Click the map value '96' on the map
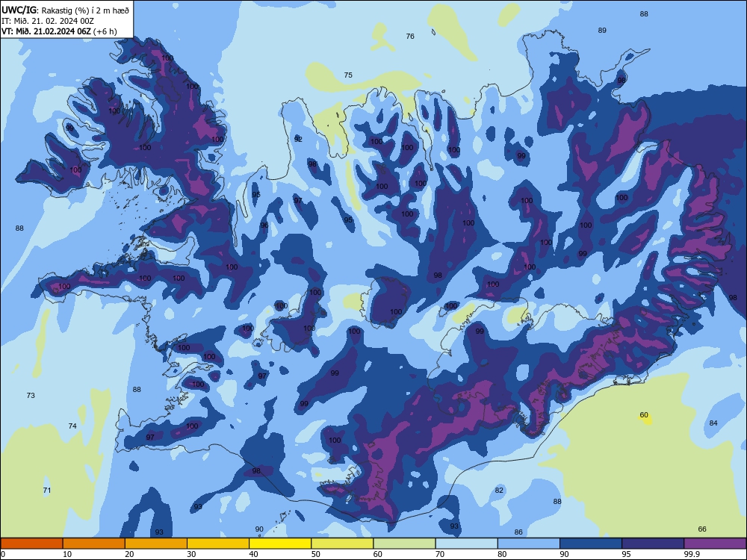The width and height of the screenshot is (747, 560). tap(264, 225)
